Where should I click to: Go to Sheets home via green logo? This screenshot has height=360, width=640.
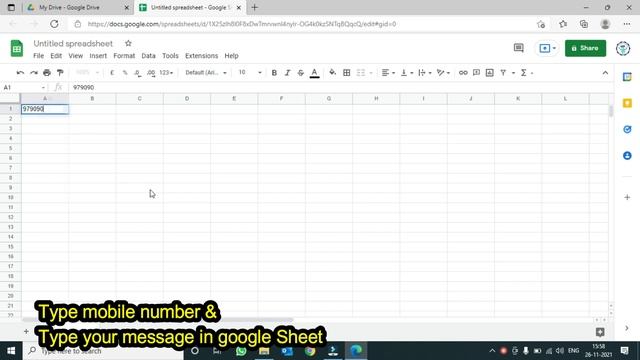pyautogui.click(x=17, y=49)
